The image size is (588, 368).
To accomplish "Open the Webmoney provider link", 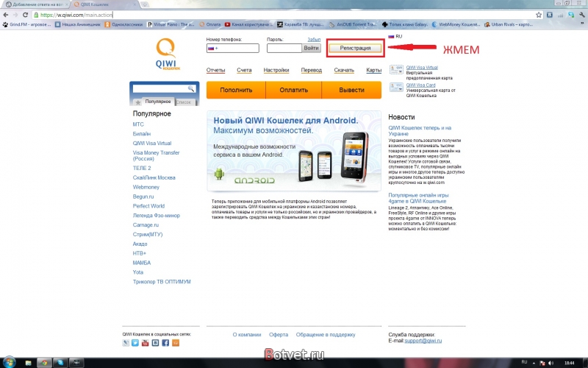I will (146, 187).
